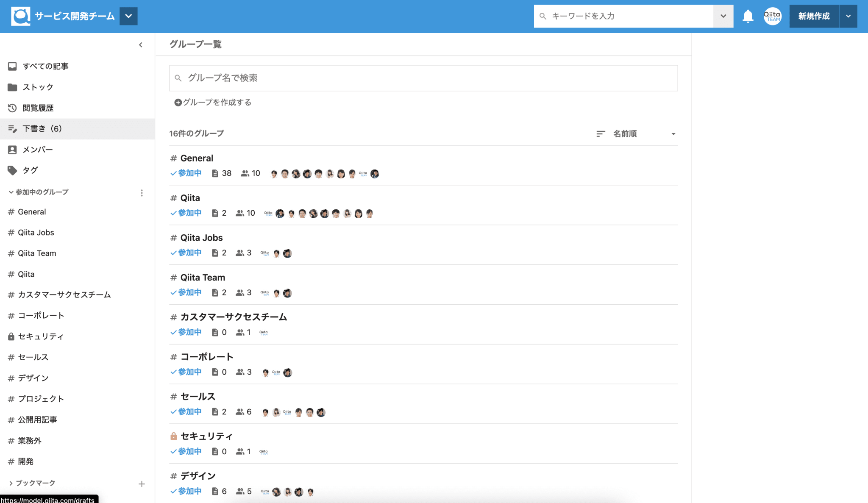Open the サービス開発チーム team switcher dropdown
This screenshot has height=503, width=868.
point(128,16)
